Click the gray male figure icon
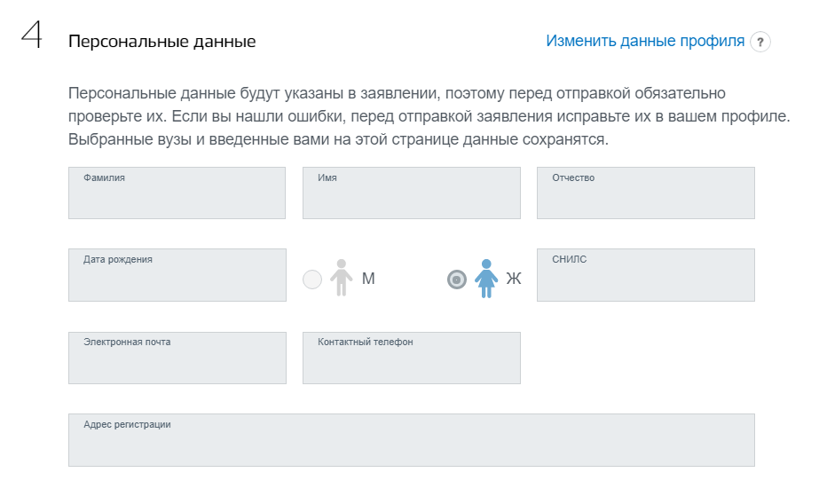Image resolution: width=819 pixels, height=504 pixels. click(341, 278)
